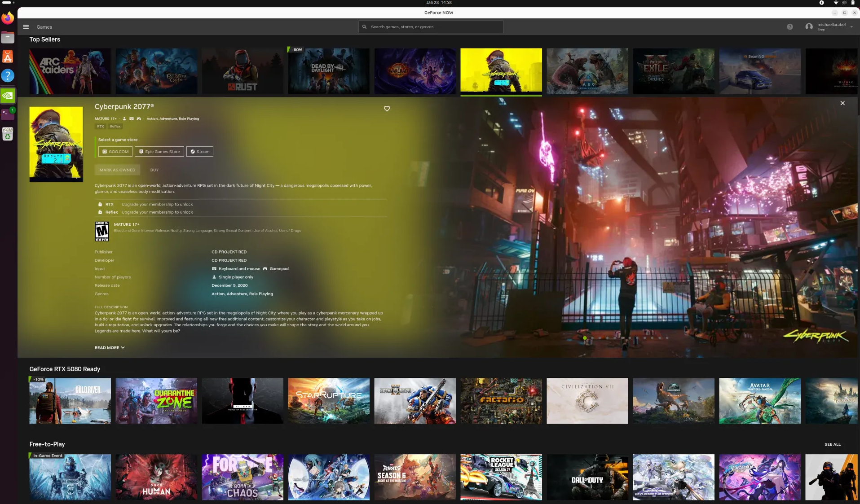This screenshot has height=504, width=860.
Task: Open Rocket League thumbnail
Action: click(x=501, y=477)
